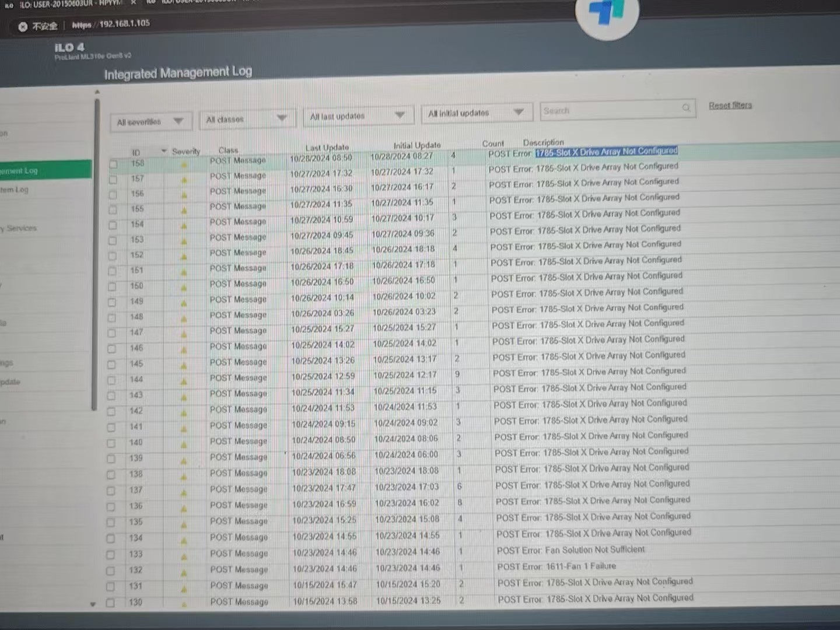Click the highlighted '1785-Slot X Drive Array Not Configured' text
840x630 pixels.
point(607,152)
